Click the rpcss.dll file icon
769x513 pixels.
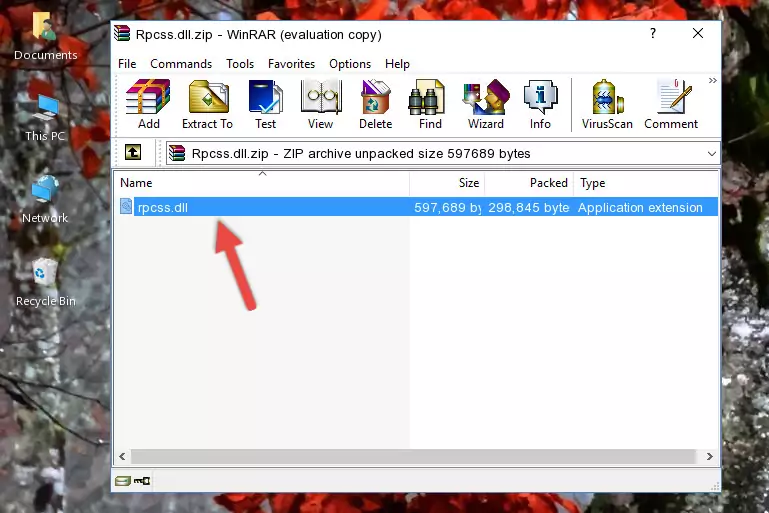pyautogui.click(x=126, y=206)
